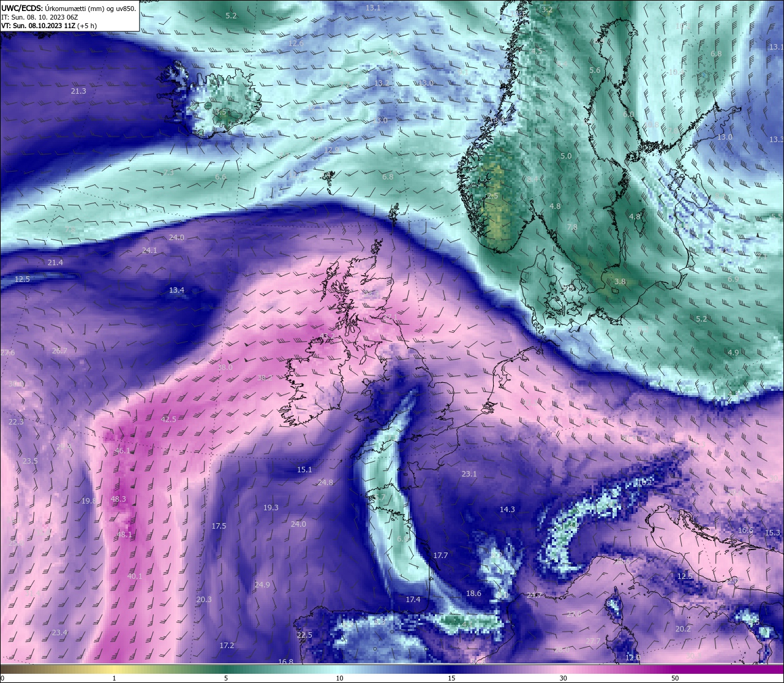
Task: Click the 24.1 map value
Action: click(x=149, y=251)
